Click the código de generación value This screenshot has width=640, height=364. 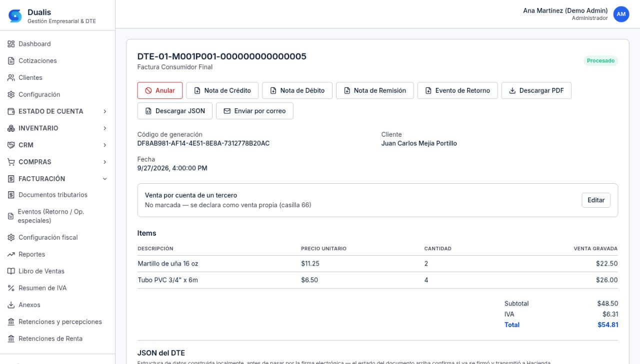tap(203, 143)
